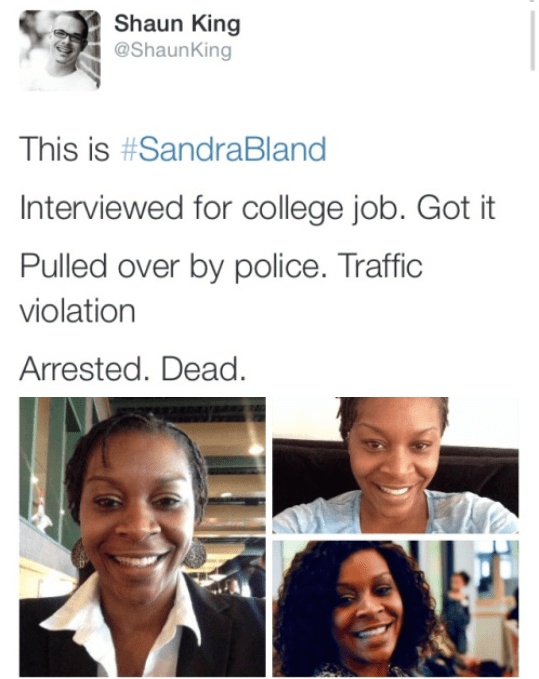Click the phrase "Pulled over"
The width and height of the screenshot is (539, 679).
point(100,266)
